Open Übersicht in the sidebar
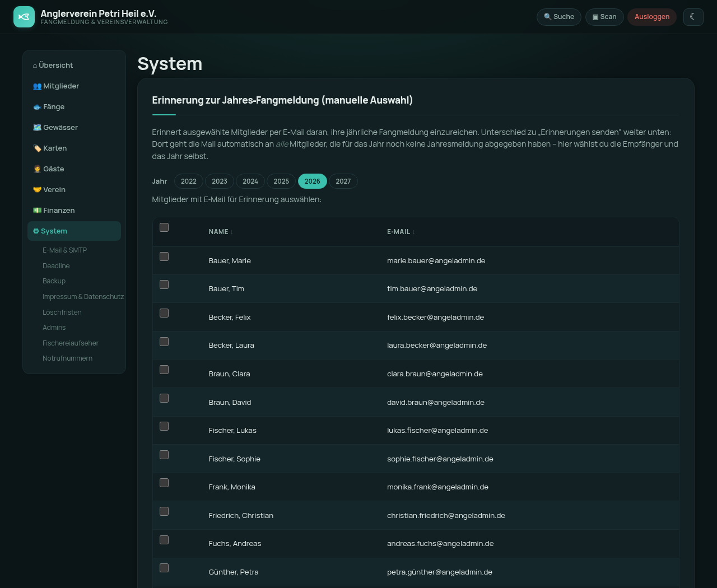This screenshot has height=588, width=717. click(x=74, y=66)
